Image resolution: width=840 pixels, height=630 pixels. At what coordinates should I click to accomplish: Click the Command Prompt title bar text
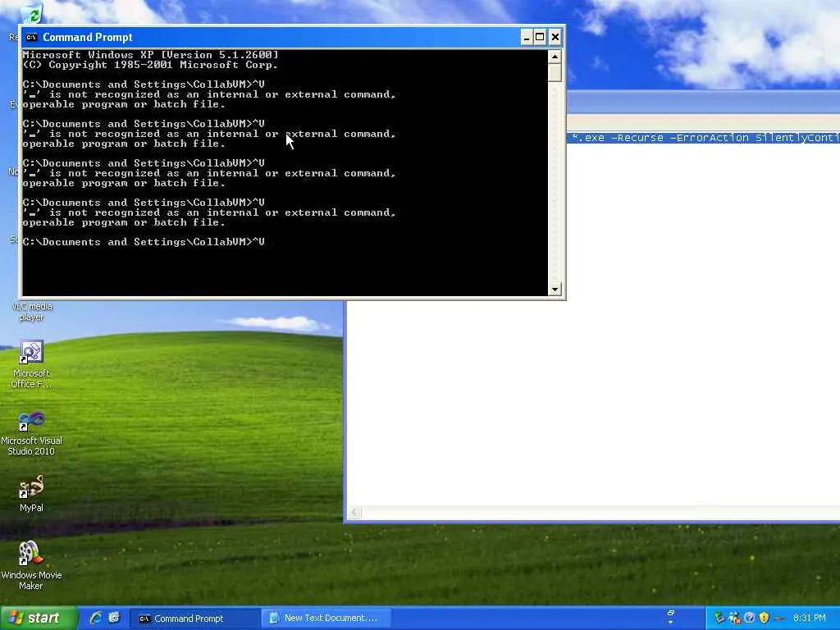[x=87, y=38]
